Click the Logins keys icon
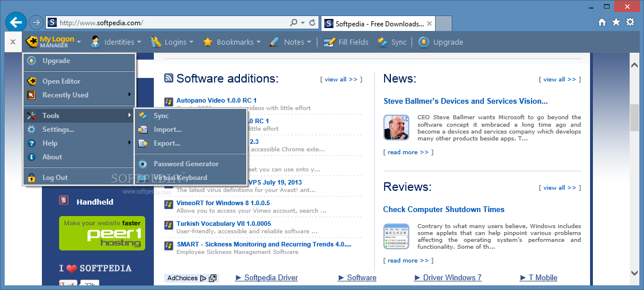 (156, 42)
